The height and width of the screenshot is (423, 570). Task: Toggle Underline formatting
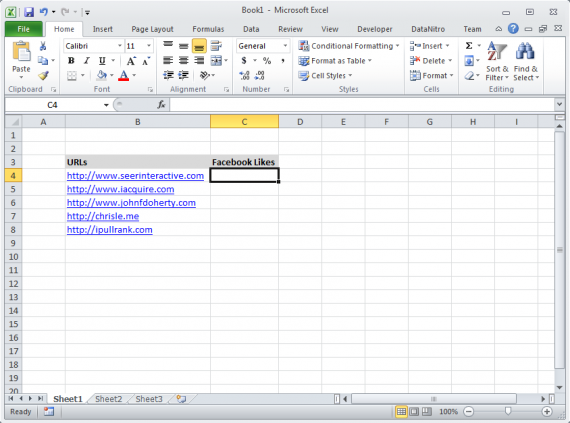pyautogui.click(x=102, y=61)
